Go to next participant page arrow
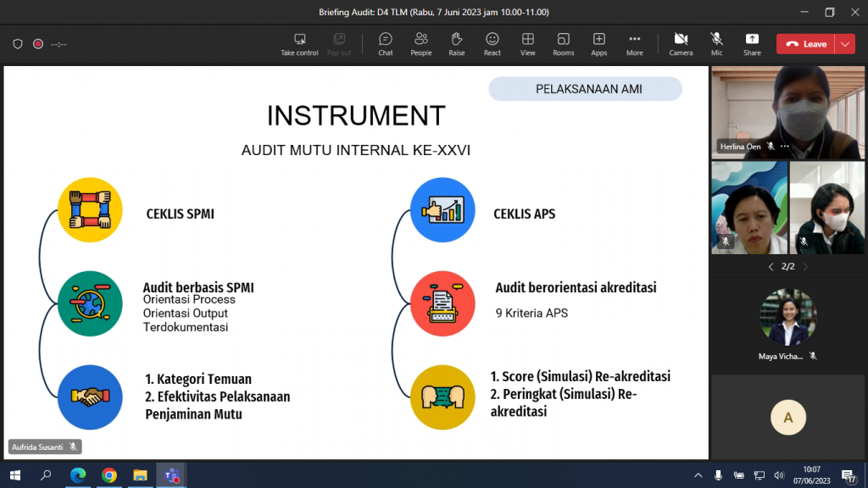Viewport: 868px width, 488px height. (x=805, y=267)
